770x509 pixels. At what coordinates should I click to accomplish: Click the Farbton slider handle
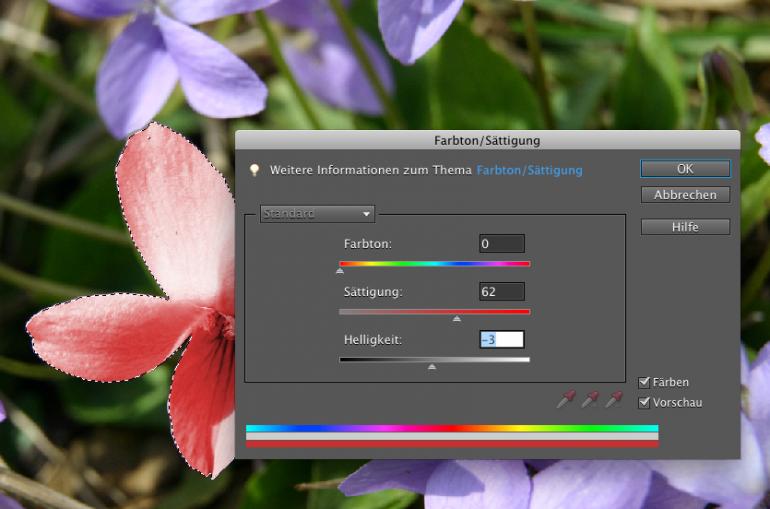point(340,270)
